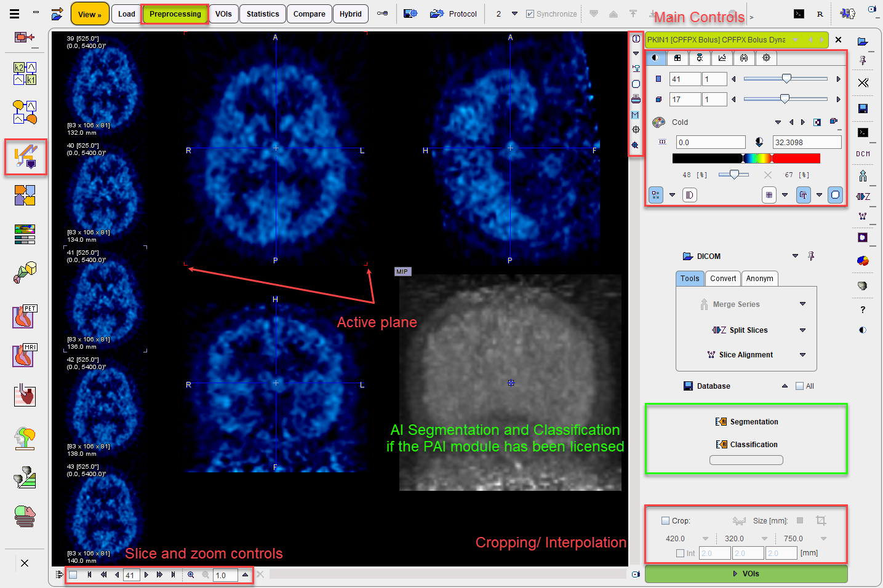Open the 420.0 crop size dropdown
Image resolution: width=883 pixels, height=588 pixels.
[705, 538]
